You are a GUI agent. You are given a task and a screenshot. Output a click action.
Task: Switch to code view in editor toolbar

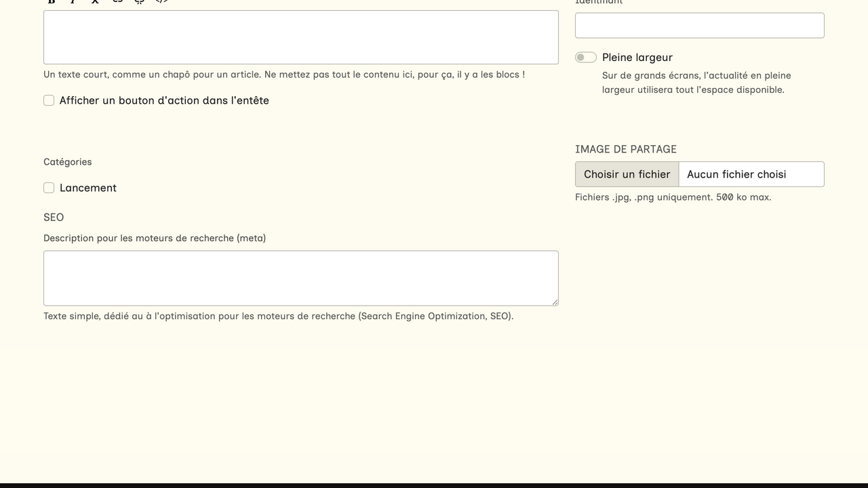161,1
